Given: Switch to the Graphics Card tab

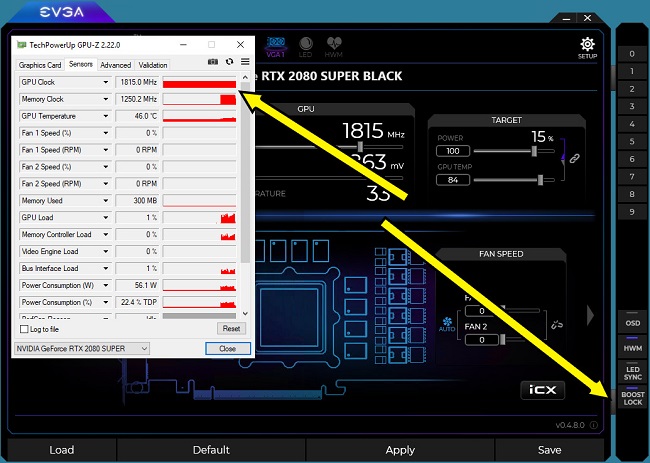Looking at the screenshot, I should coord(40,65).
